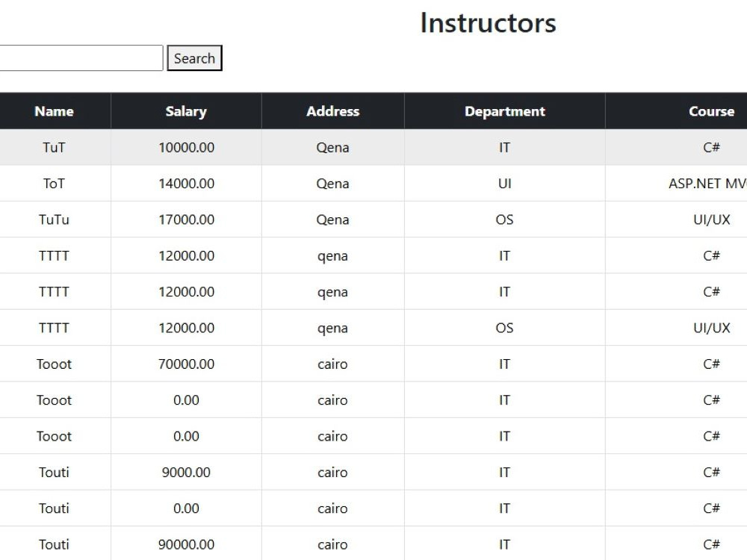
Task: Click the Salary column header
Action: click(186, 111)
